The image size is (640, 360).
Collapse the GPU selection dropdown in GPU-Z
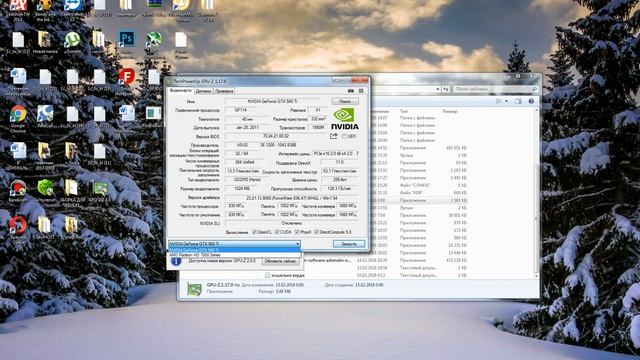pos(298,244)
